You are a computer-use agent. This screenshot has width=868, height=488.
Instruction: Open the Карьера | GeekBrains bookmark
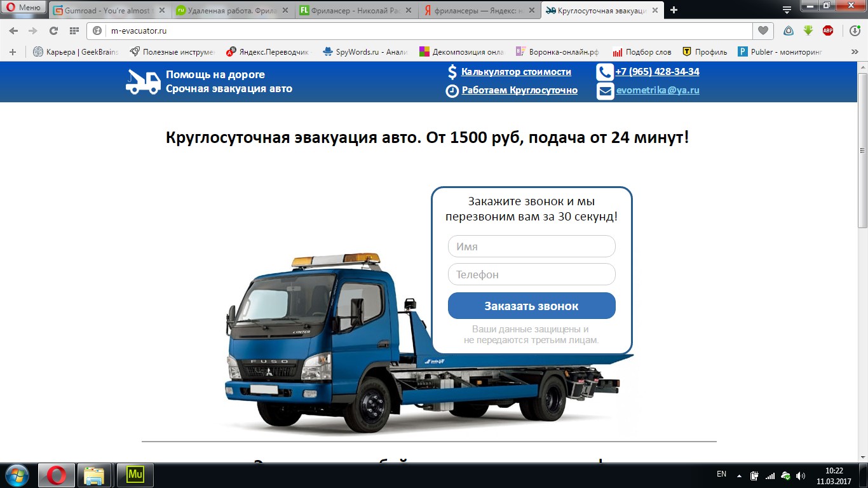(75, 52)
